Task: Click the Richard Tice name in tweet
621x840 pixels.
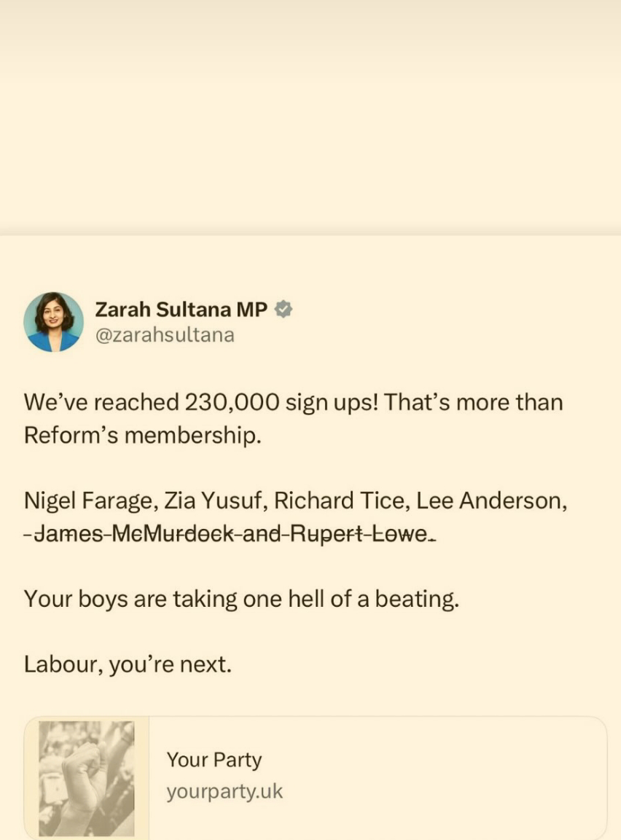Action: click(x=342, y=501)
